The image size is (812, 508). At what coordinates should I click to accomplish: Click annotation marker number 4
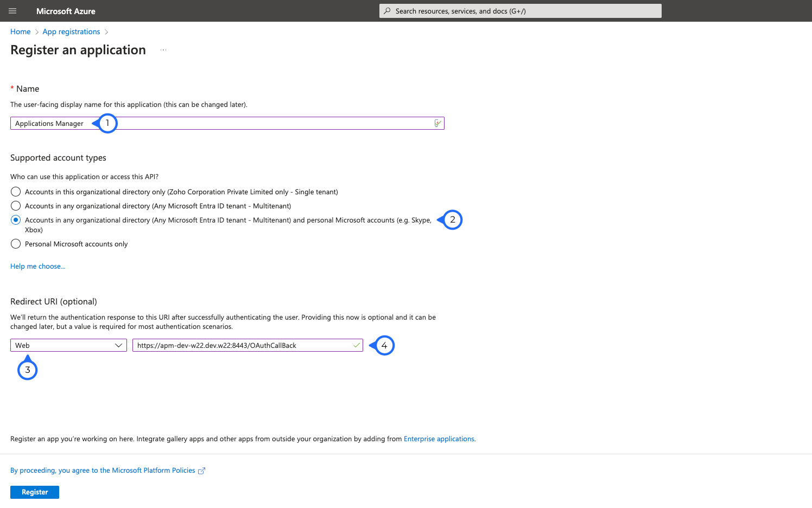pos(384,345)
